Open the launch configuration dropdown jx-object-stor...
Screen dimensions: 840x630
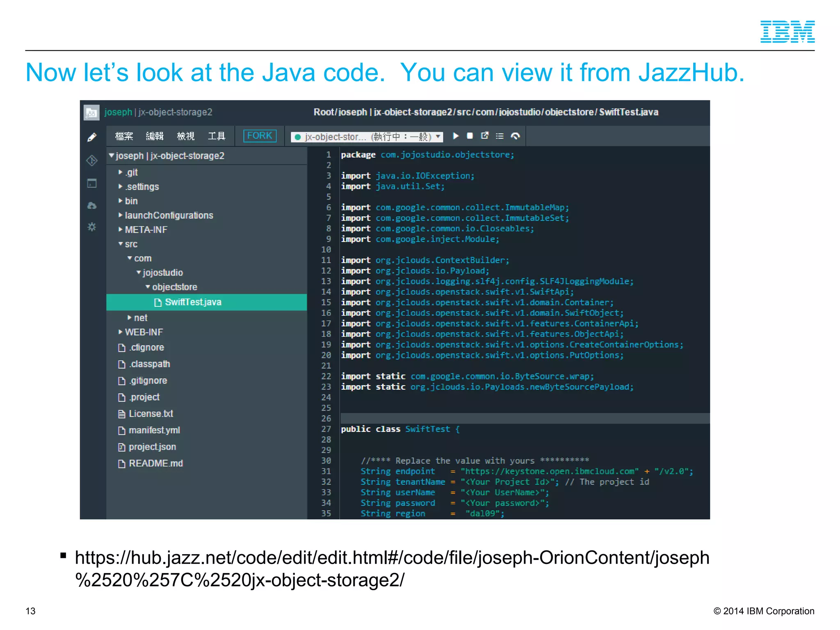[367, 137]
